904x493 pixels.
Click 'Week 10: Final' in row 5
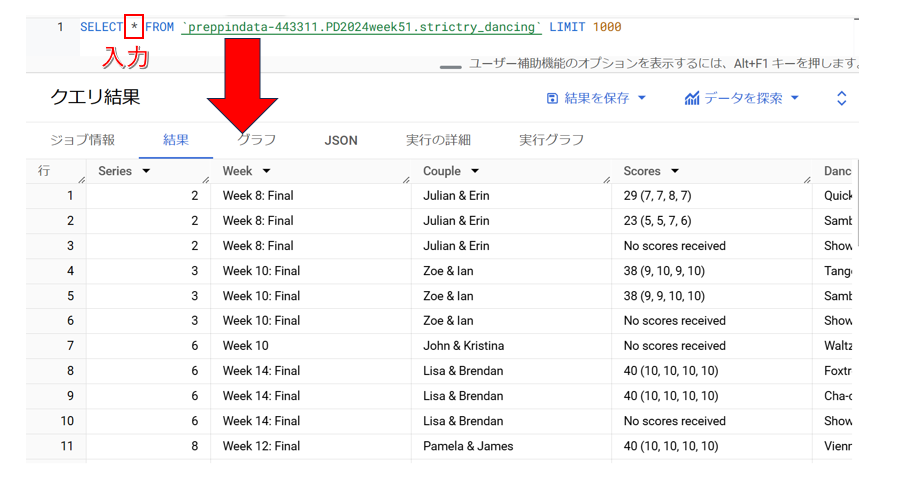tap(261, 296)
